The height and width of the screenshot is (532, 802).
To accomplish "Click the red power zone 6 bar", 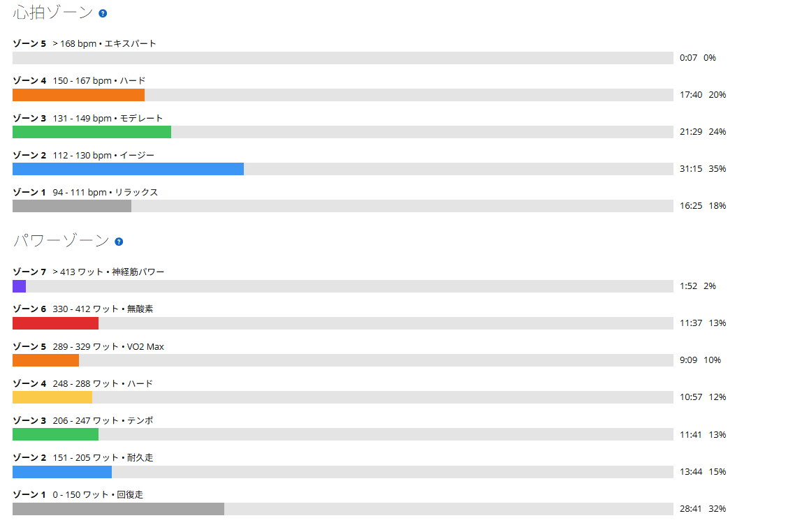I will 55,323.
